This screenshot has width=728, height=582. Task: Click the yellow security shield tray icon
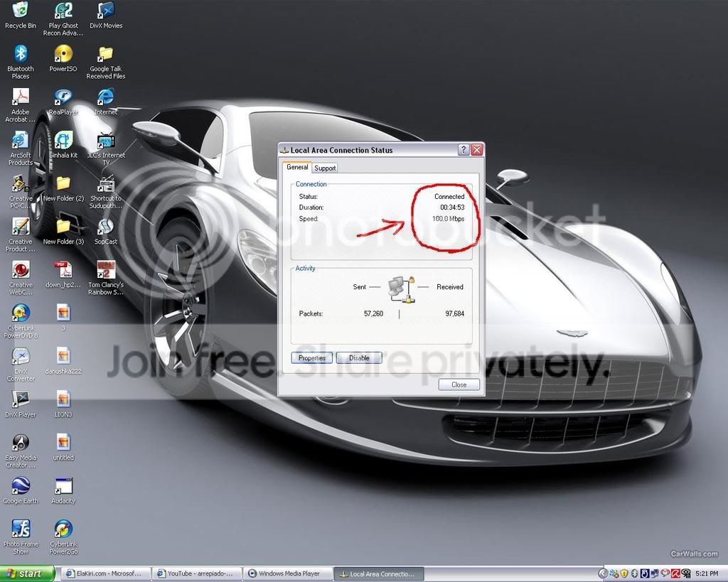[624, 573]
